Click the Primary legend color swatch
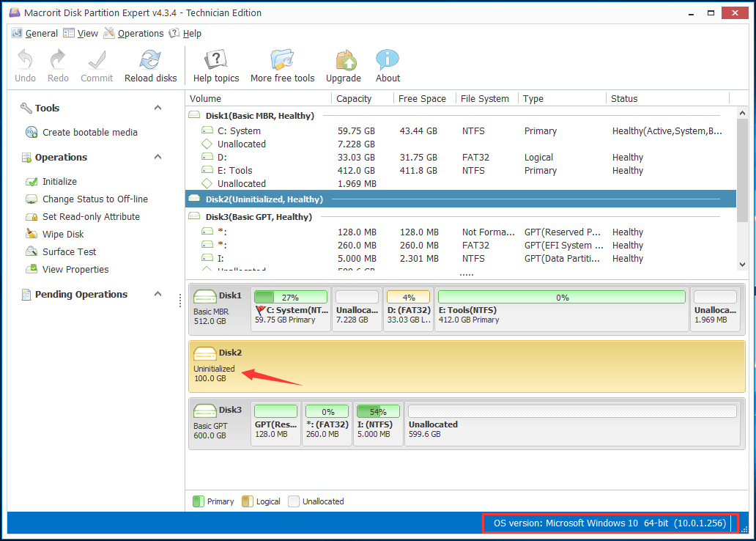Viewport: 756px width, 541px height. 198,501
